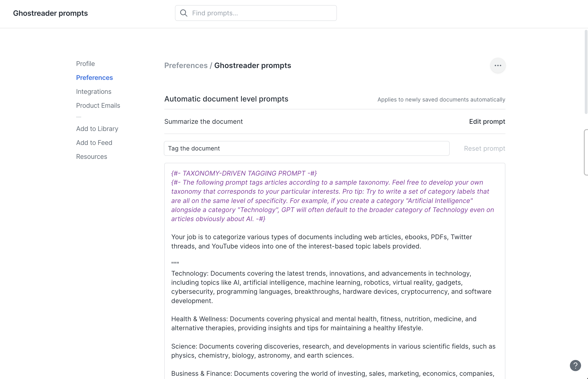Click the help question mark icon
Image resolution: width=588 pixels, height=379 pixels.
575,366
